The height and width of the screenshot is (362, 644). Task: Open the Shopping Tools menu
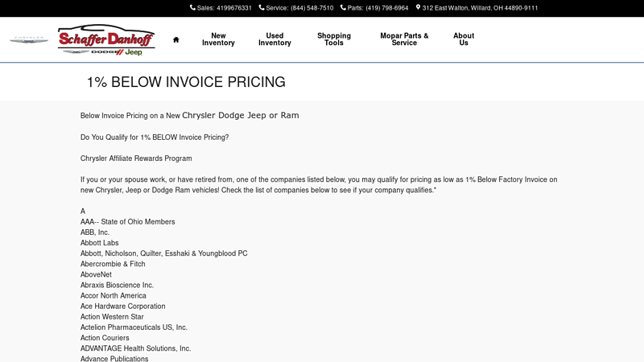click(334, 39)
